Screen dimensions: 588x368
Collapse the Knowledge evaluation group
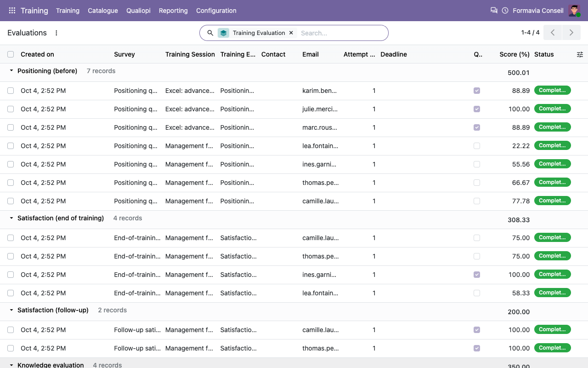(x=11, y=365)
